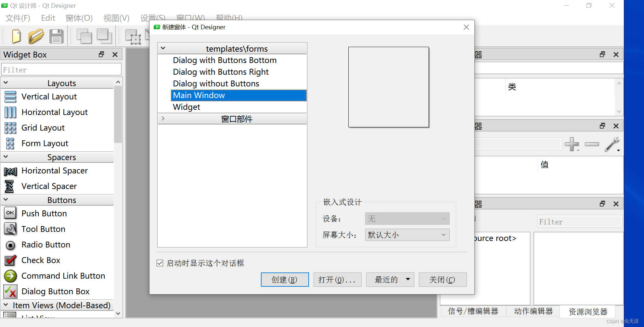Viewport: 644px width, 327px height.
Task: Add a property with the plus icon
Action: tap(572, 144)
